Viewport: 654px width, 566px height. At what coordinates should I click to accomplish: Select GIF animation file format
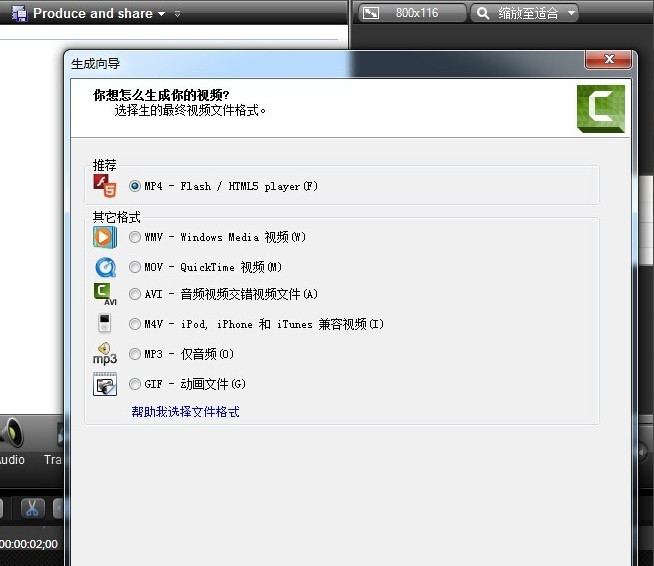click(134, 384)
